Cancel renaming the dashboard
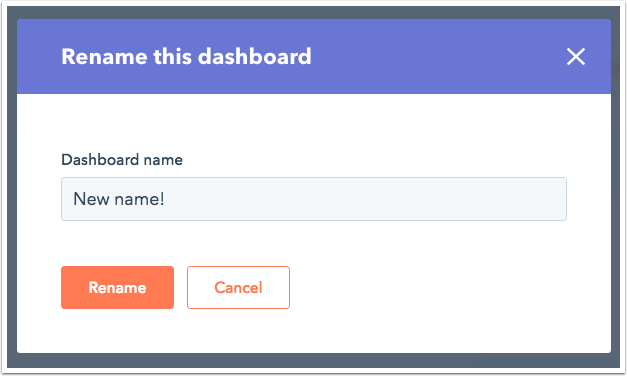This screenshot has height=376, width=627. (238, 287)
